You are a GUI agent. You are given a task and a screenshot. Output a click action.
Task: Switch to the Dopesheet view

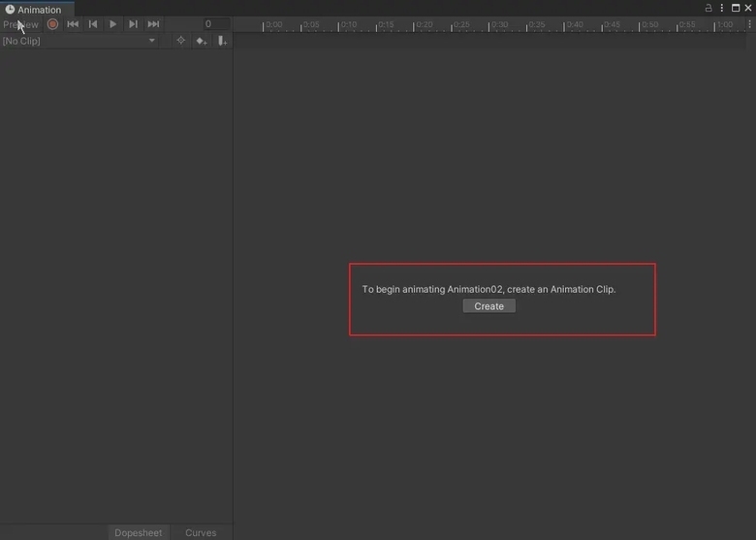click(x=139, y=533)
